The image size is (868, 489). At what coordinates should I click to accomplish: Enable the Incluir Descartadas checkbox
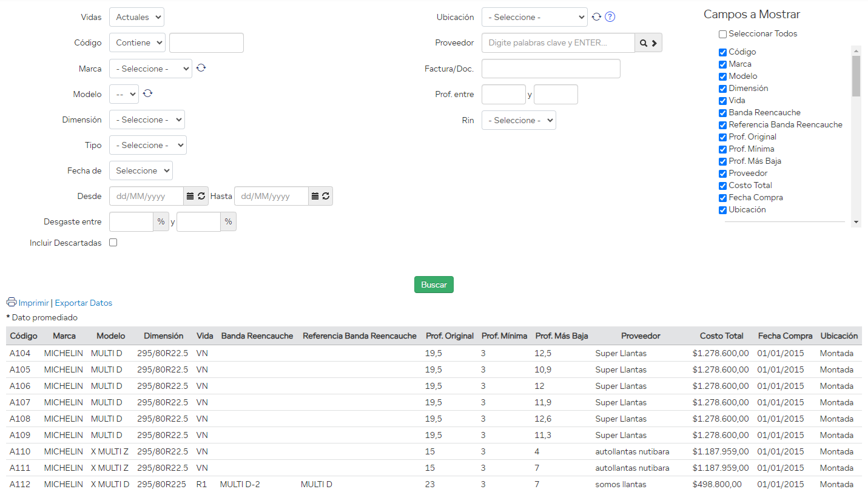coord(113,243)
